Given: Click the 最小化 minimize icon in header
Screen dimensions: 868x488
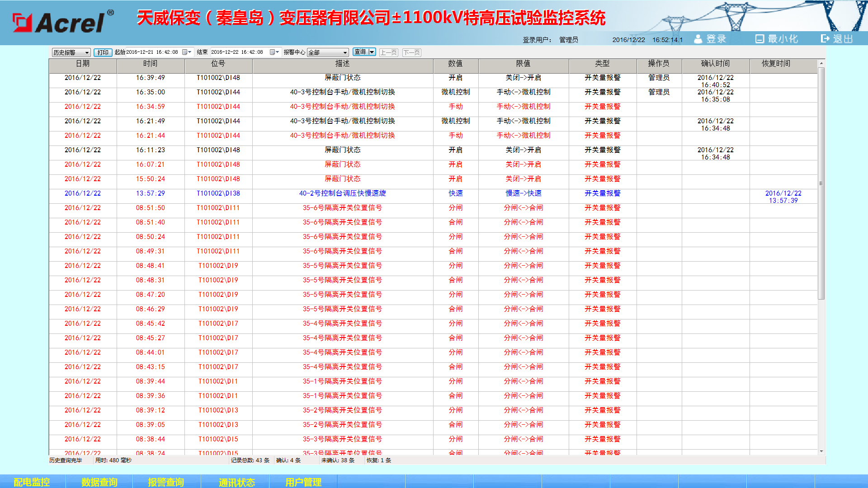Looking at the screenshot, I should 759,39.
